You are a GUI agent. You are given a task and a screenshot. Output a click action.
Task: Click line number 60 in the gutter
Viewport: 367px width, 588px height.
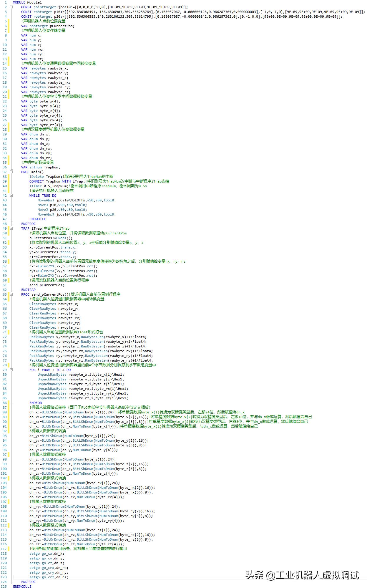tap(5, 280)
